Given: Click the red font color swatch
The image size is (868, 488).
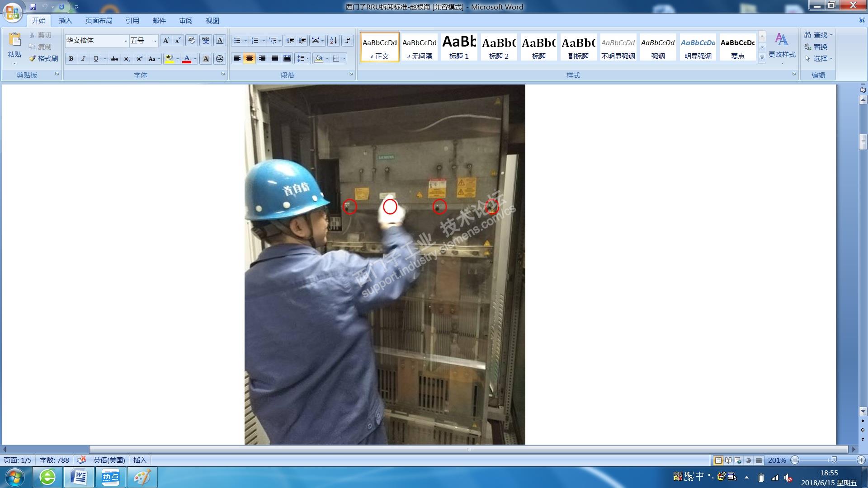Looking at the screenshot, I should pos(187,59).
